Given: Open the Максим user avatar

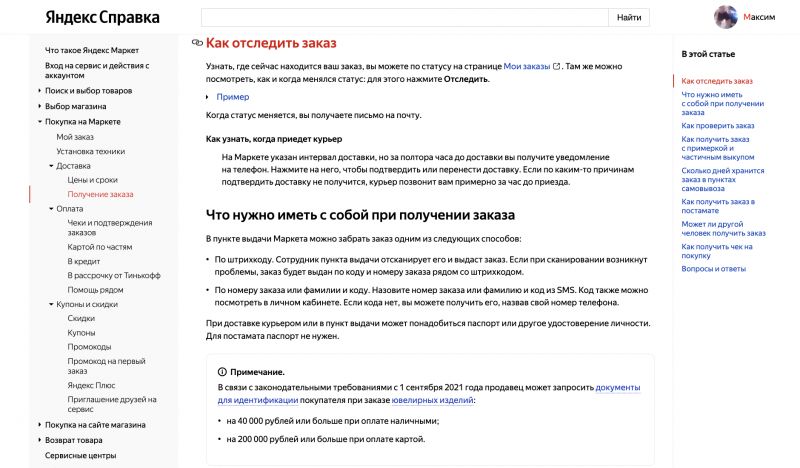Looking at the screenshot, I should pyautogui.click(x=726, y=17).
